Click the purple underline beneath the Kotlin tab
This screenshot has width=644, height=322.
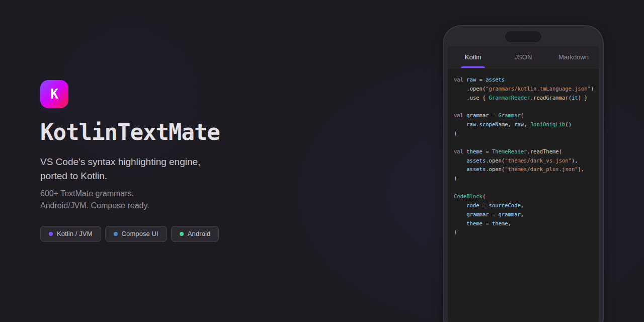click(472, 66)
